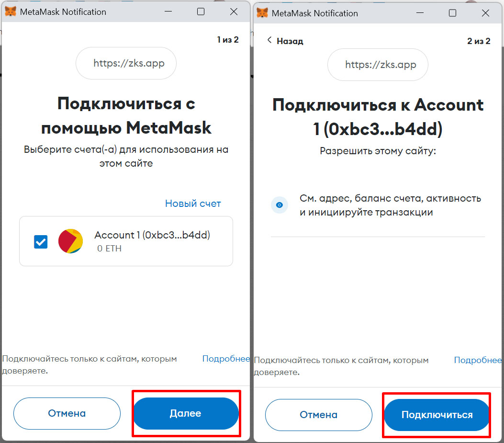Select the Account 1 colorful avatar icon
504x443 pixels.
[70, 241]
